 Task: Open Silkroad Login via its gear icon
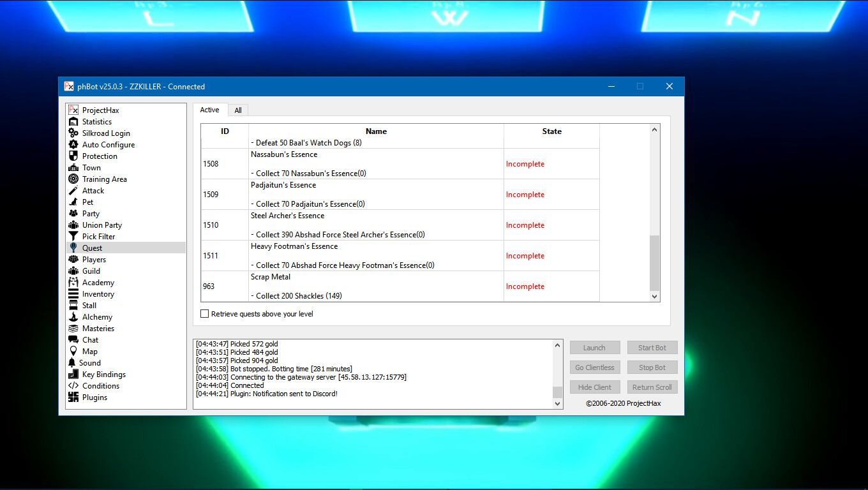click(73, 133)
